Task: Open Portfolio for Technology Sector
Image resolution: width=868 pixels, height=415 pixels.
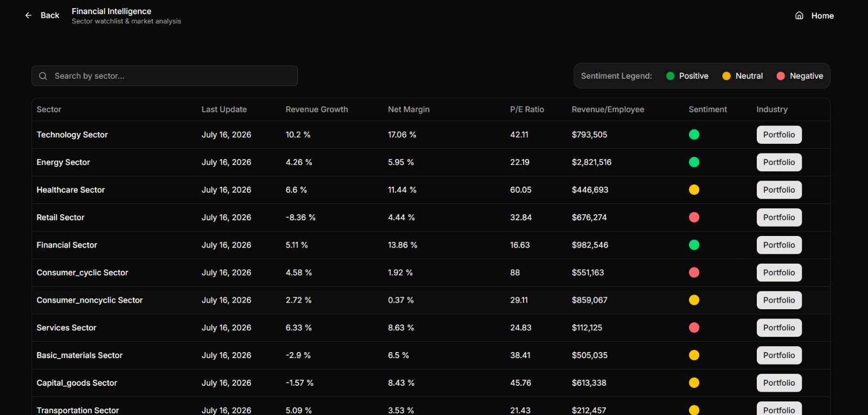Action: [x=779, y=135]
